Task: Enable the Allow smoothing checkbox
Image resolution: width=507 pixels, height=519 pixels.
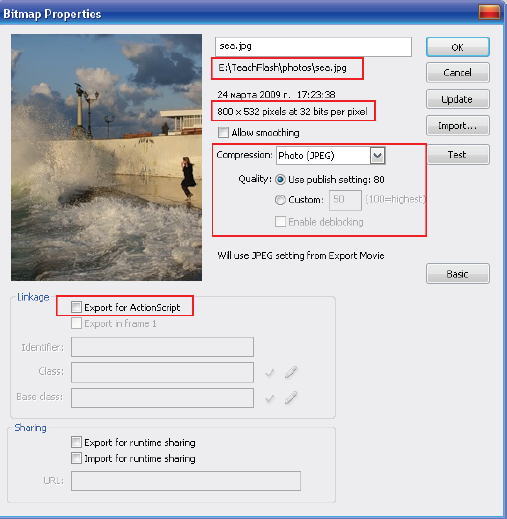Action: click(223, 132)
